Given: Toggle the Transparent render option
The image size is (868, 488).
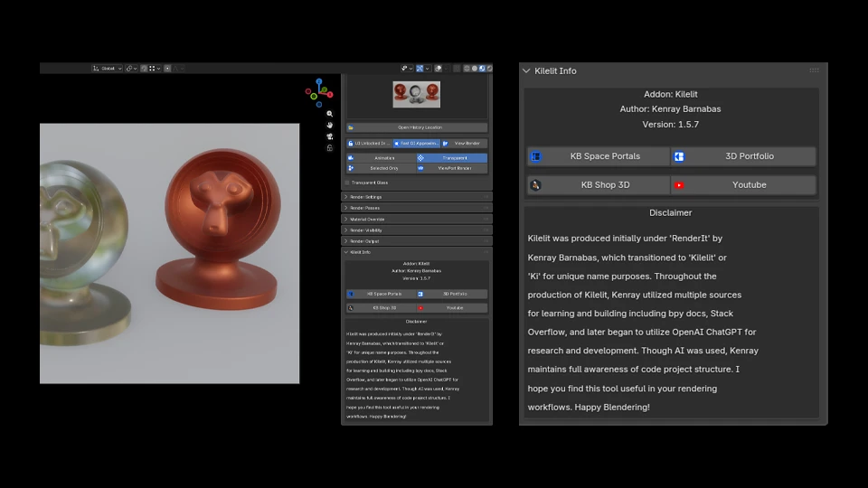Looking at the screenshot, I should pos(451,157).
